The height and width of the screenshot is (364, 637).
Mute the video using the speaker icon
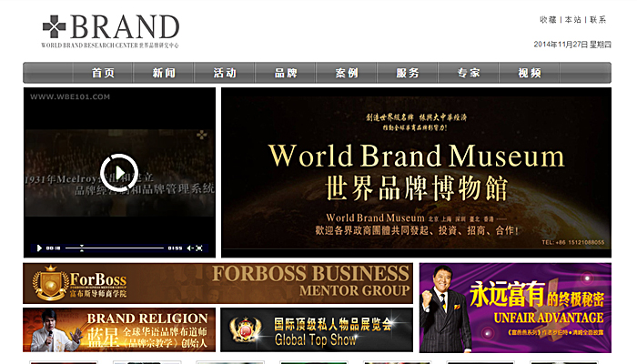tap(189, 248)
